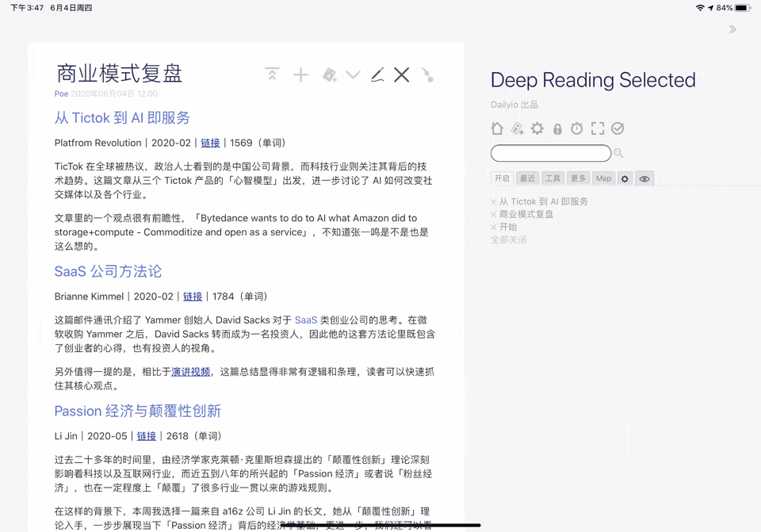Image resolution: width=761 pixels, height=532 pixels.
Task: Click the Dailyio 出品 subtitle
Action: click(514, 105)
